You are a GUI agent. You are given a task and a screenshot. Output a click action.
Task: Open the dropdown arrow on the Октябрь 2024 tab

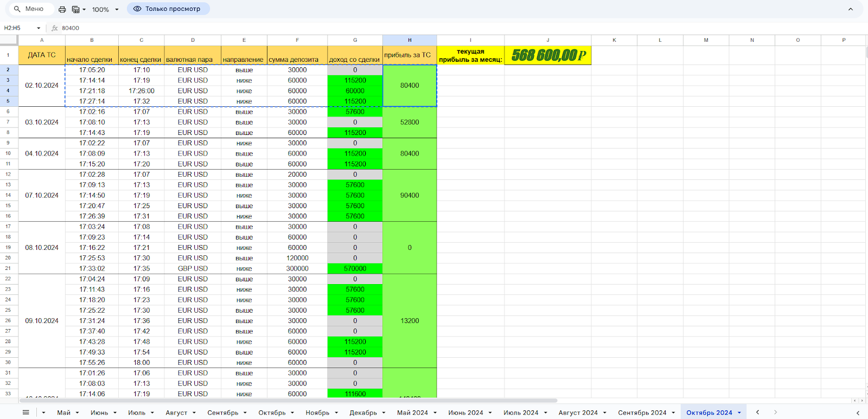tap(739, 413)
